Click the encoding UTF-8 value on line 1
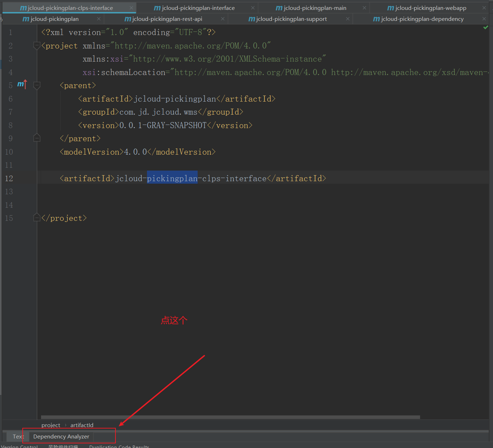The width and height of the screenshot is (493, 448). click(191, 32)
